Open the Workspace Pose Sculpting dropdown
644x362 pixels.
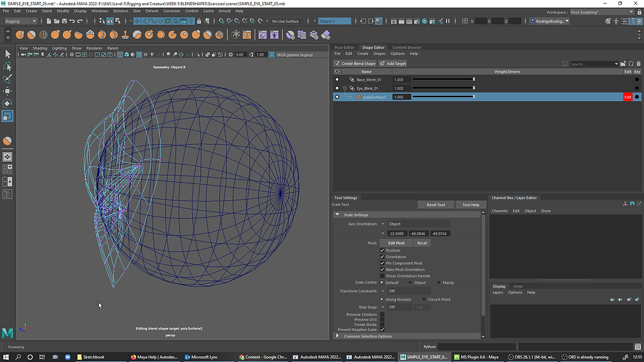(x=602, y=13)
